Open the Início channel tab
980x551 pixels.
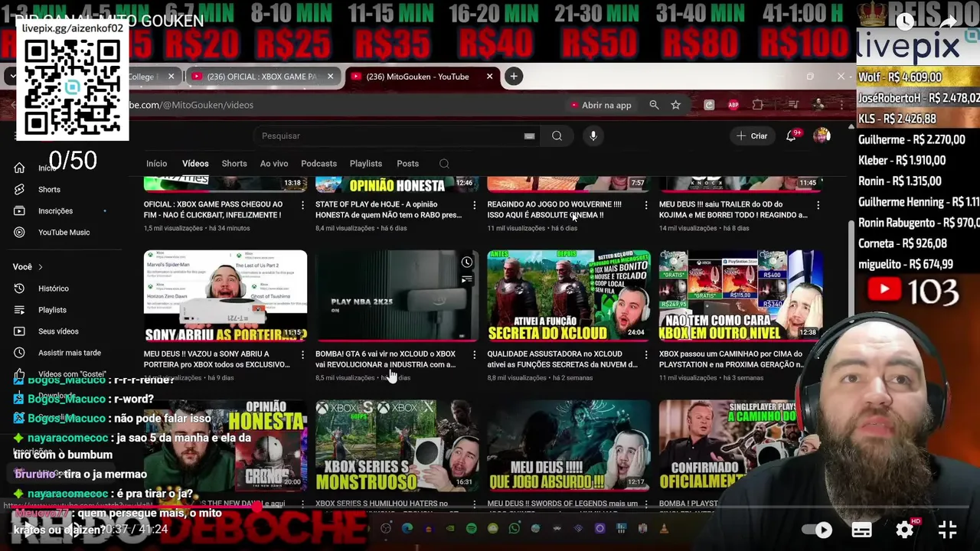click(x=156, y=164)
